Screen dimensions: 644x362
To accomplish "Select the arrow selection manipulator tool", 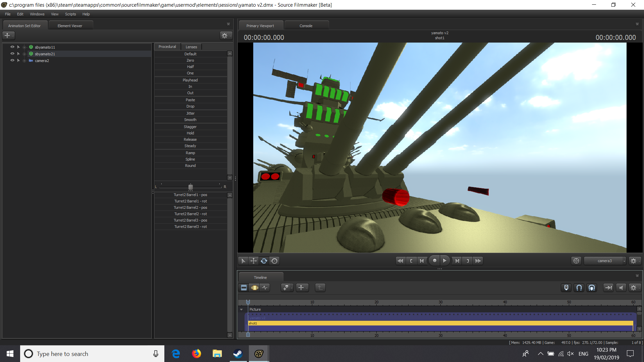I will (x=243, y=261).
